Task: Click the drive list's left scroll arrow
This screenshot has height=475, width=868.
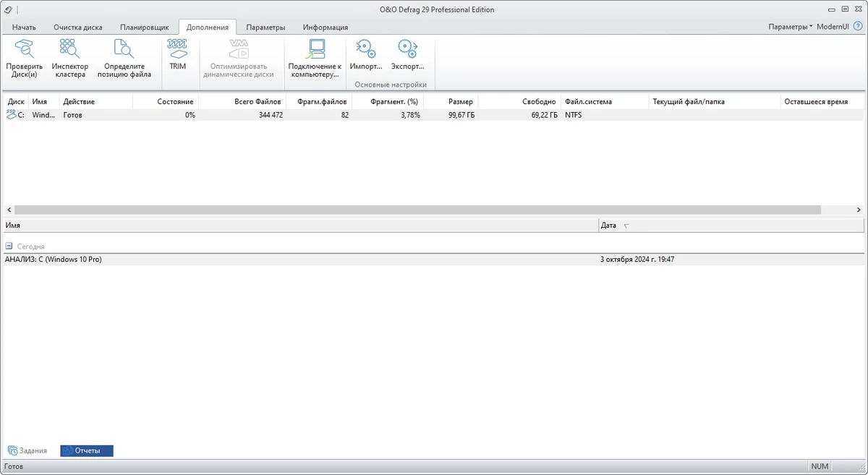Action: (x=7, y=210)
